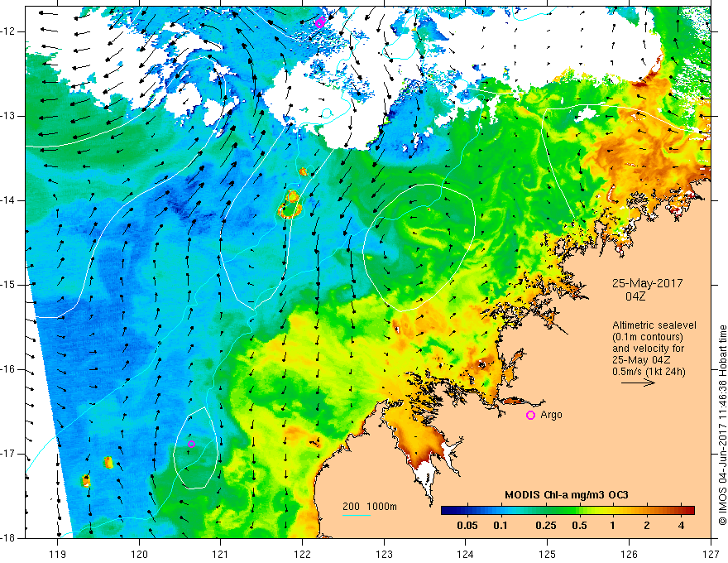Screen dimensions: 728x563
Task: Click color bar value '4'
Action: 681,526
